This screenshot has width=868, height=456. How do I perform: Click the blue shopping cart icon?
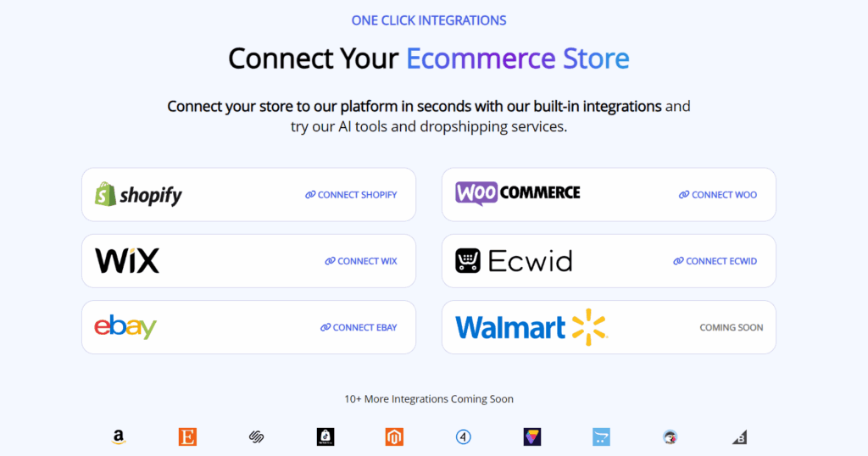(601, 437)
